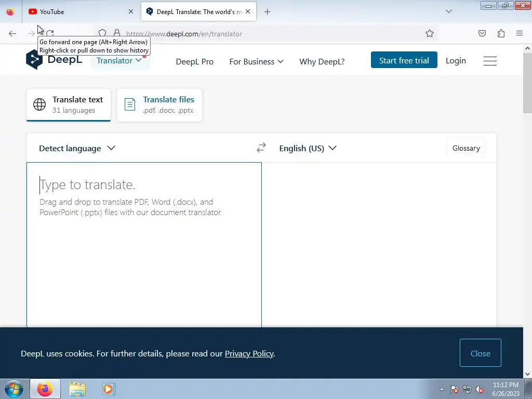This screenshot has height=399, width=532.
Task: Expand the Translator dropdown
Action: coord(119,61)
